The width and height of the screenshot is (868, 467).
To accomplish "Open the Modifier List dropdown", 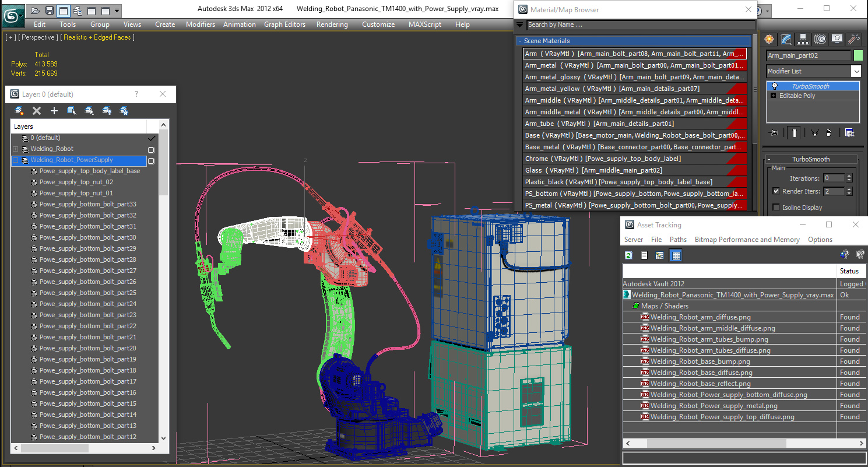I will coord(856,71).
